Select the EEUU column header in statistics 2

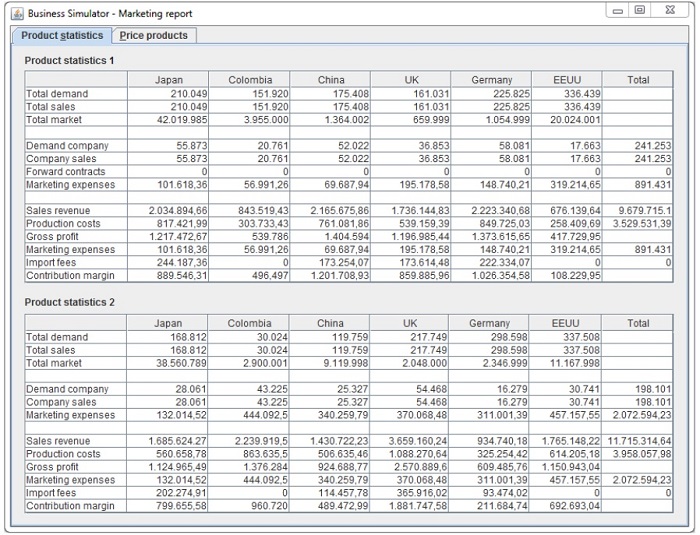point(565,323)
